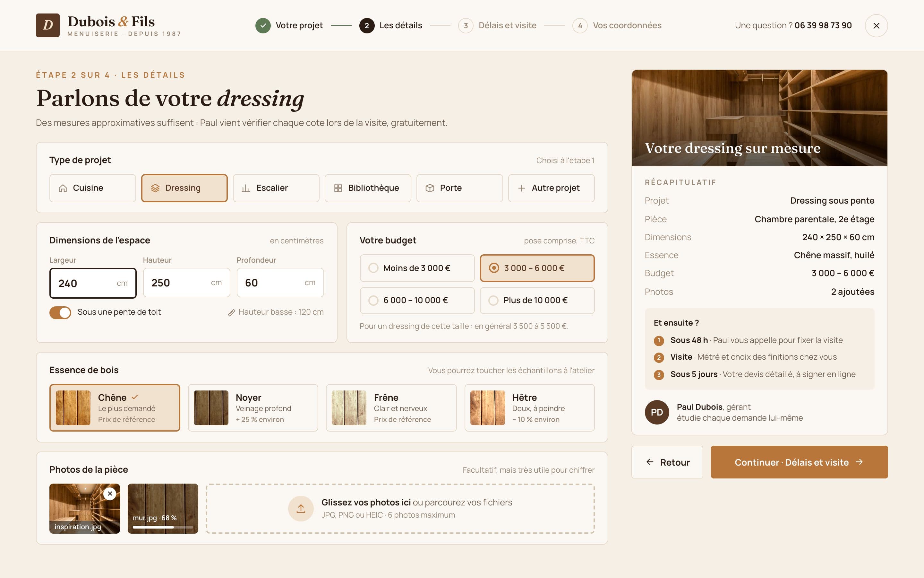Click the grid icon in the Bibliothèque option
Screen dimensions: 924x578
pos(338,188)
